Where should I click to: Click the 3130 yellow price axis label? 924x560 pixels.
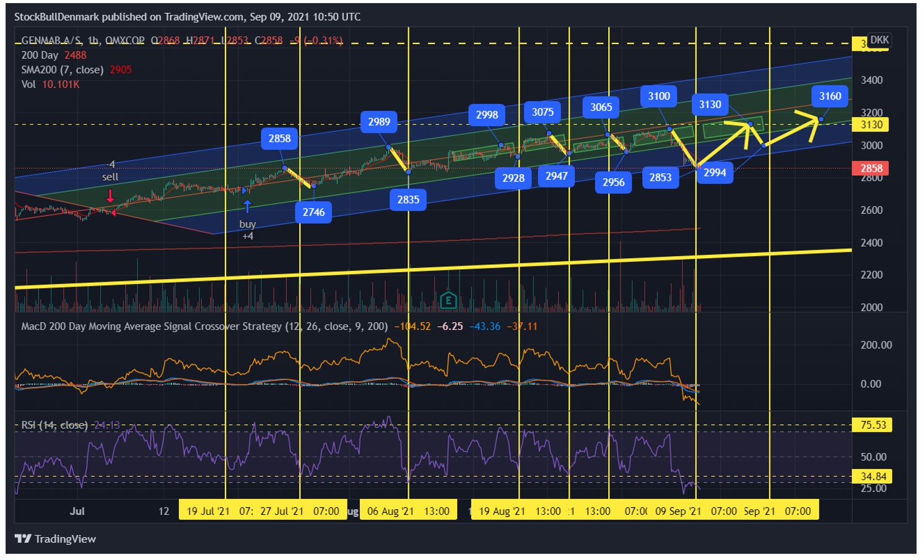(x=871, y=124)
